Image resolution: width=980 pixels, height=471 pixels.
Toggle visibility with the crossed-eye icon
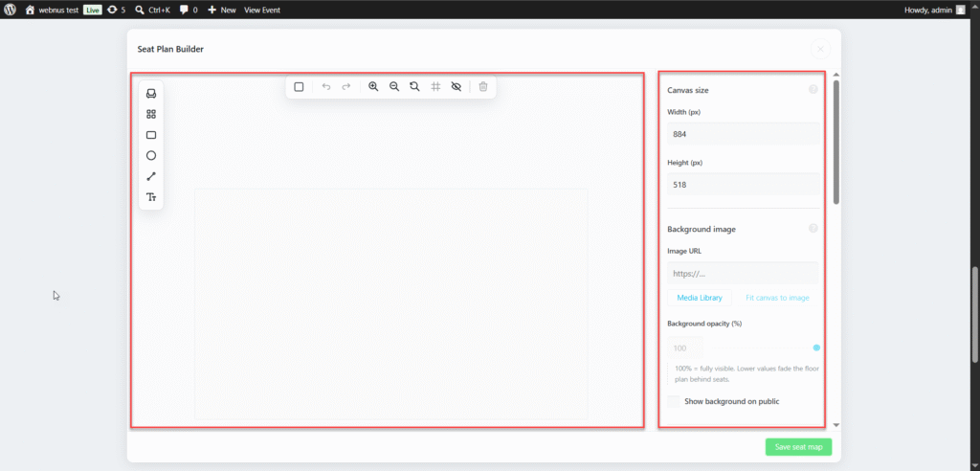pos(457,87)
